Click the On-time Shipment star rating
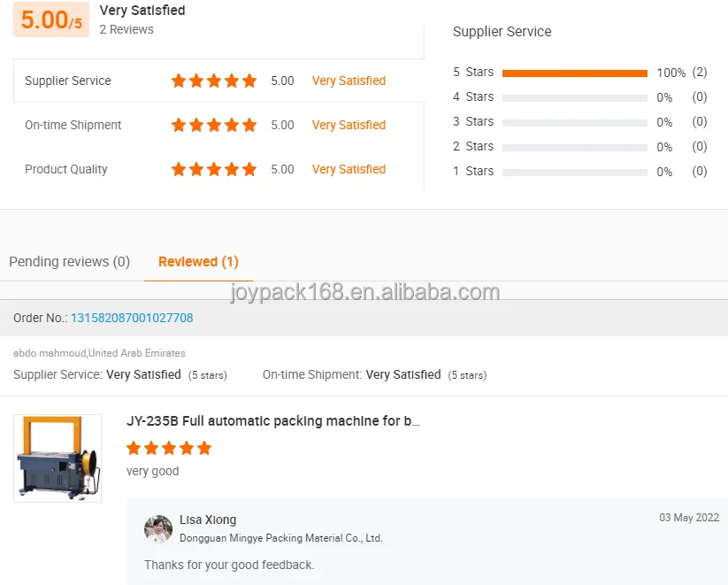The width and height of the screenshot is (728, 585). [213, 125]
